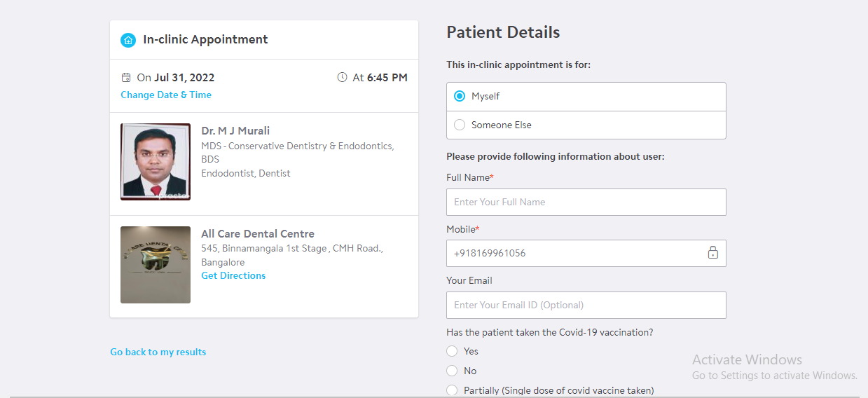Viewport: 868px width, 398px height.
Task: Click the All Care Dental Centre photo
Action: [156, 265]
